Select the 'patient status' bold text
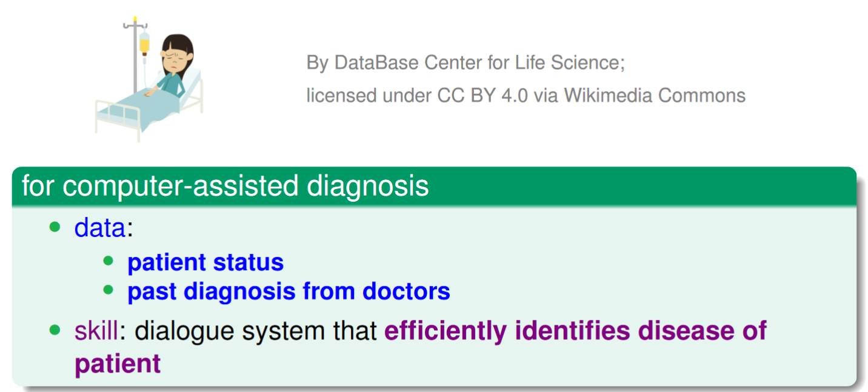The width and height of the screenshot is (868, 392). [205, 262]
